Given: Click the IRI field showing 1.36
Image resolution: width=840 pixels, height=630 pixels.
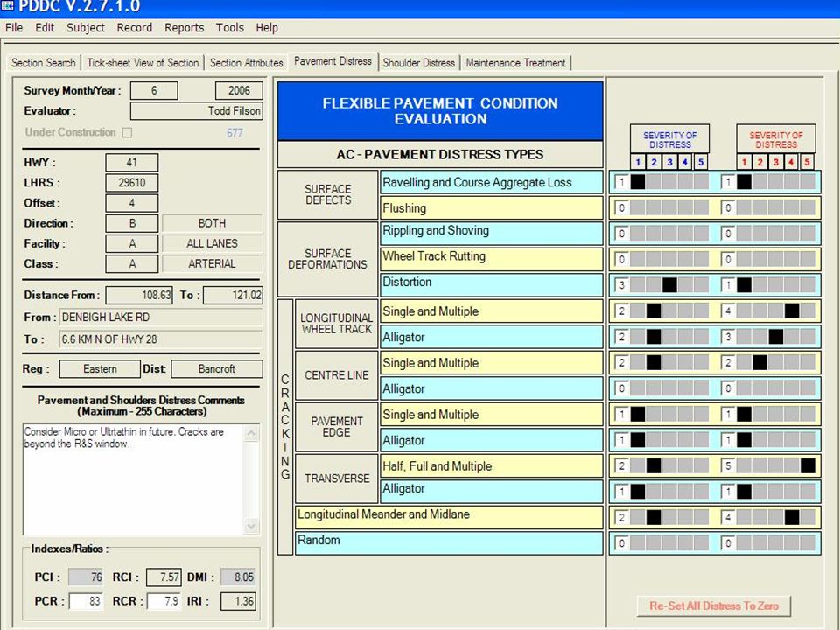Looking at the screenshot, I should 238,601.
